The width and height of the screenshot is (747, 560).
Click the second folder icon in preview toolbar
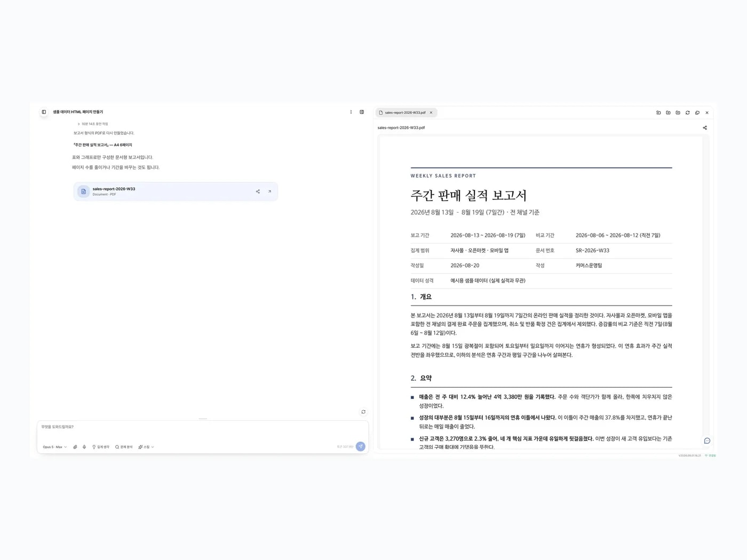click(x=668, y=113)
